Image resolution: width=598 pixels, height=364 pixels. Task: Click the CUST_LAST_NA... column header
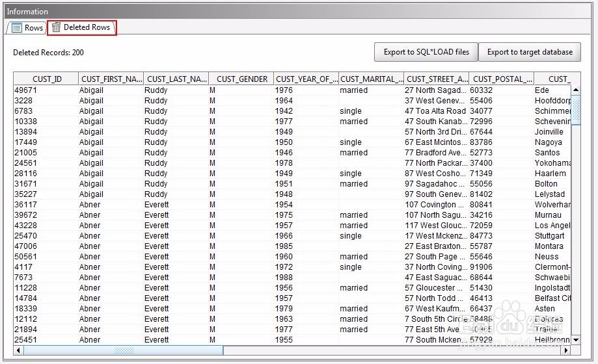(176, 79)
